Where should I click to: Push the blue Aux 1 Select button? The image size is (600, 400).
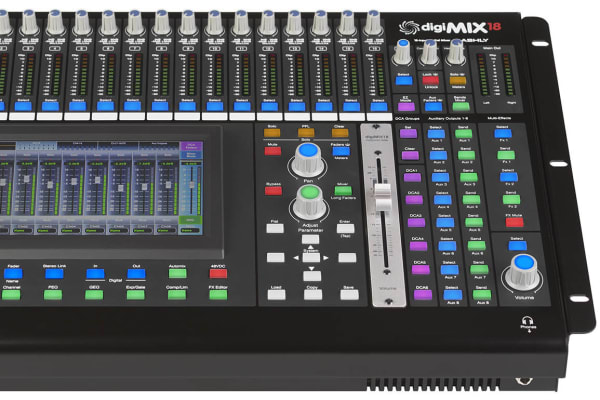[x=436, y=134]
